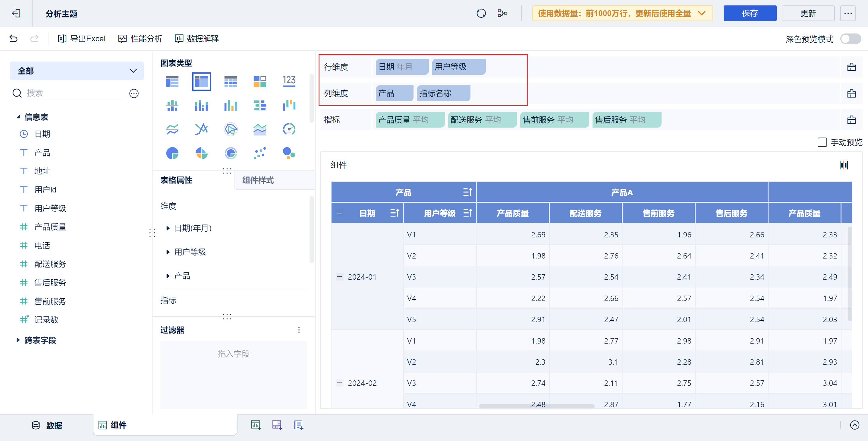The width and height of the screenshot is (868, 441).
Task: Click the refresh icon in the top toolbar
Action: (481, 13)
